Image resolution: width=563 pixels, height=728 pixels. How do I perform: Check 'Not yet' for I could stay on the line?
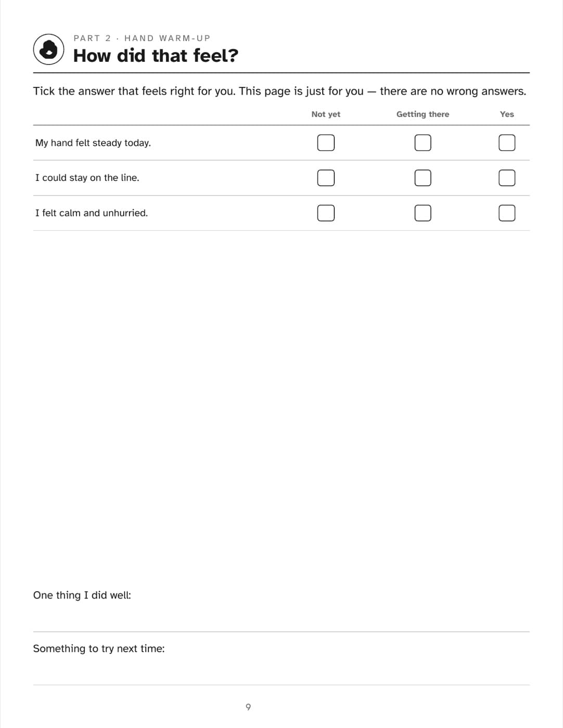coord(326,178)
